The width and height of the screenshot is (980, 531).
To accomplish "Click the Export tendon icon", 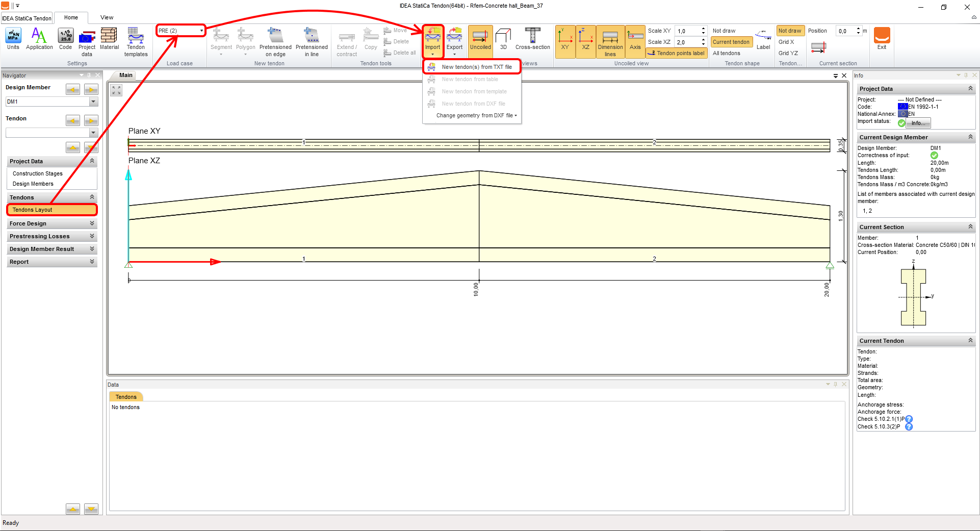I will coord(454,39).
